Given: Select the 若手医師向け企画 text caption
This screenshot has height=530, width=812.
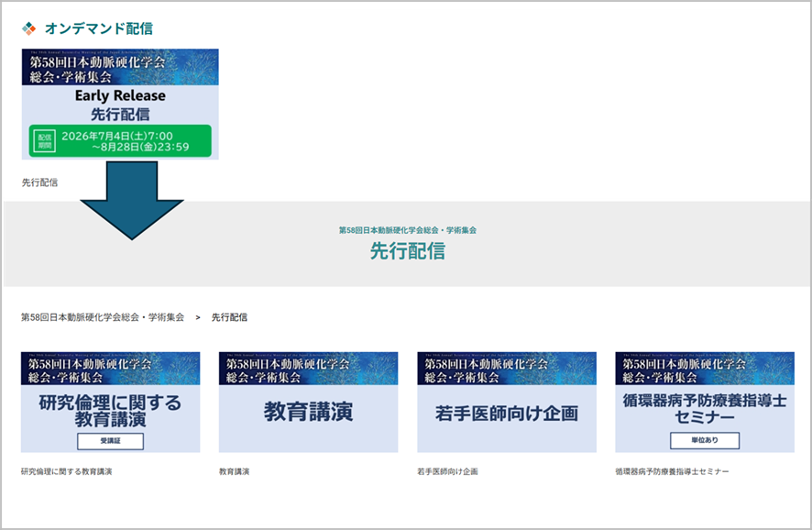Looking at the screenshot, I should pyautogui.click(x=447, y=471).
